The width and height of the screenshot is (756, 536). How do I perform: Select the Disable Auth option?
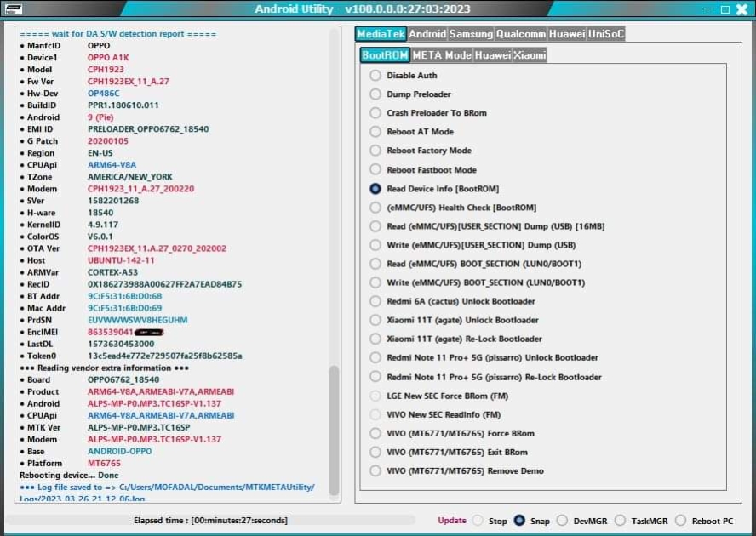(x=375, y=76)
